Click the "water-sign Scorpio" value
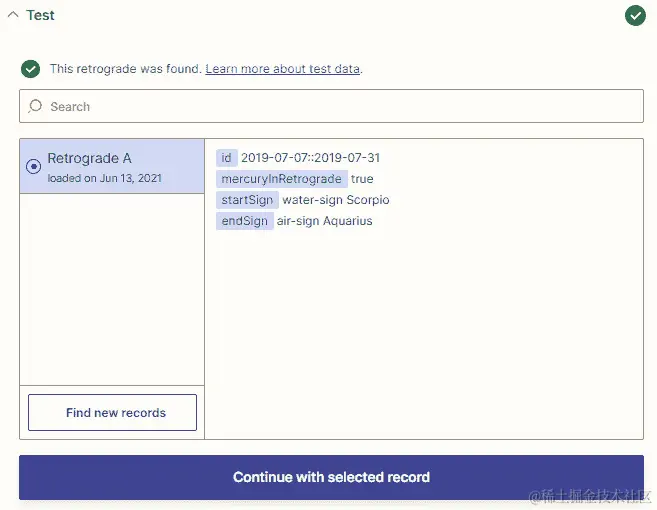 point(336,200)
